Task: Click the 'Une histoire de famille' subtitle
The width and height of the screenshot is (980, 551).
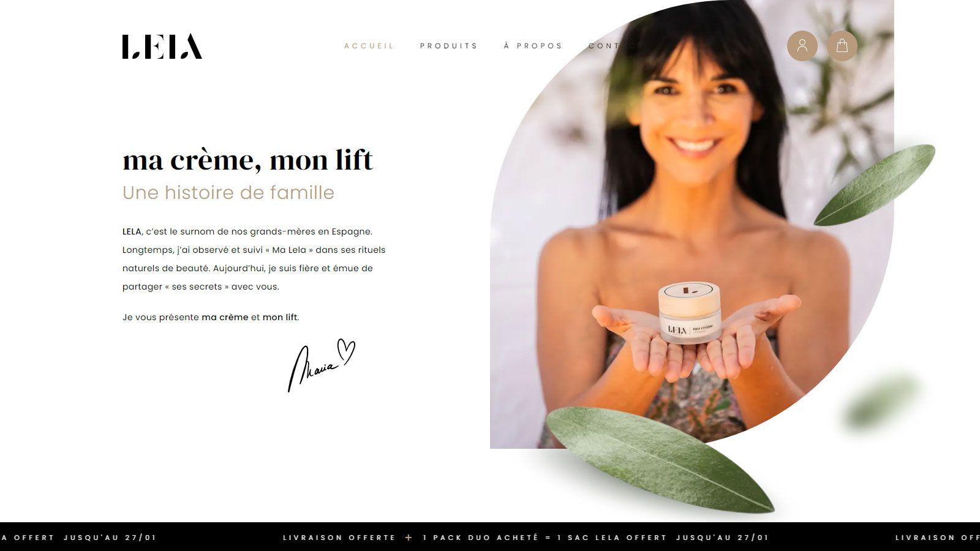Action: [228, 193]
